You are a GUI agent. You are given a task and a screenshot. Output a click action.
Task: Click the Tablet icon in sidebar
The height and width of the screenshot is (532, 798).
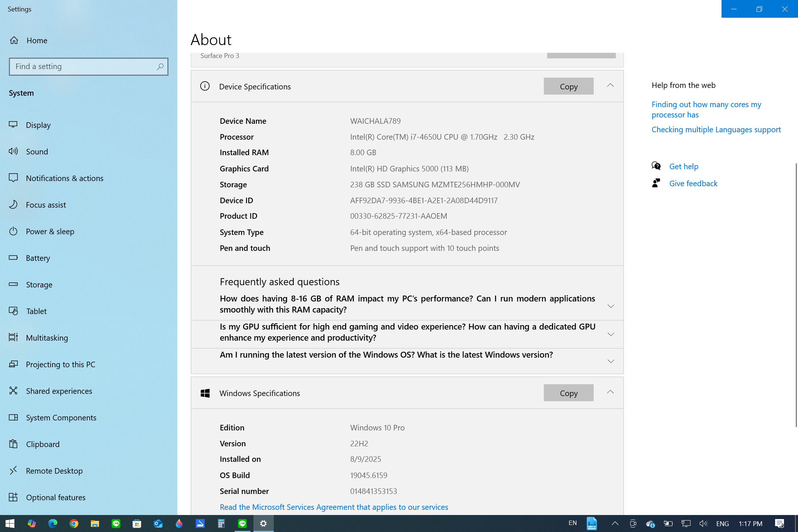pos(13,311)
